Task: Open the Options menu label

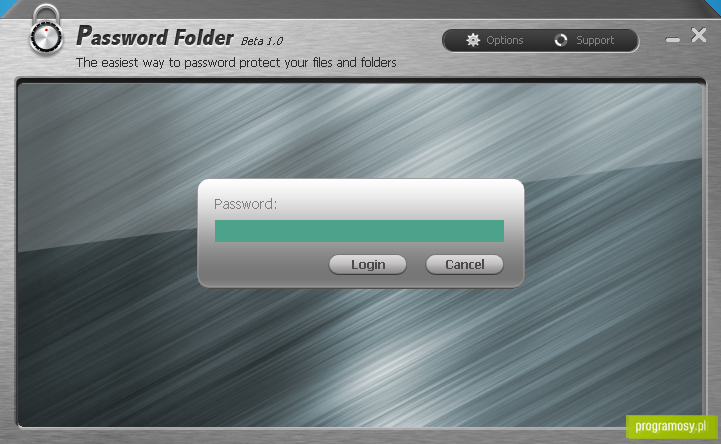Action: click(504, 40)
